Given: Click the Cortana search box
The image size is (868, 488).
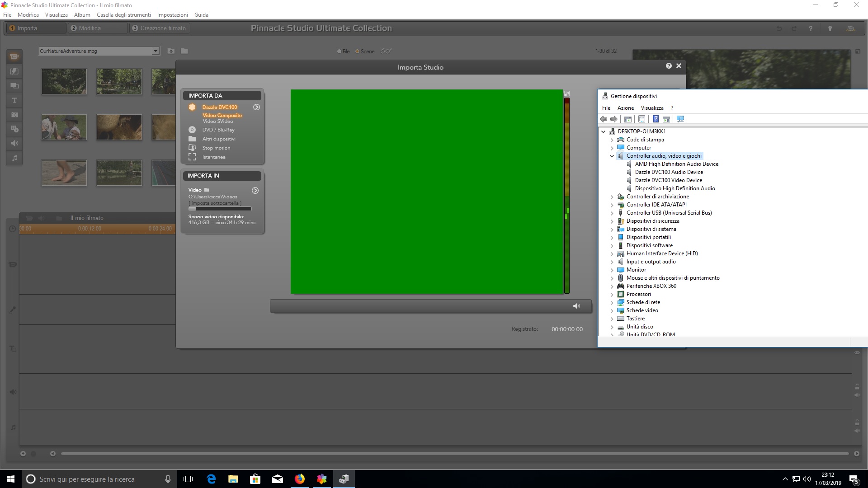Looking at the screenshot, I should pos(99,479).
